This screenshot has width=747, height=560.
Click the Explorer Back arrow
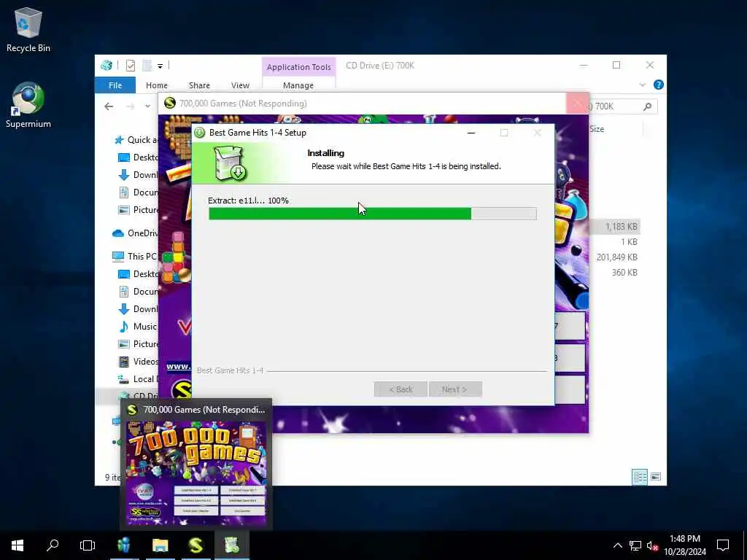(109, 106)
